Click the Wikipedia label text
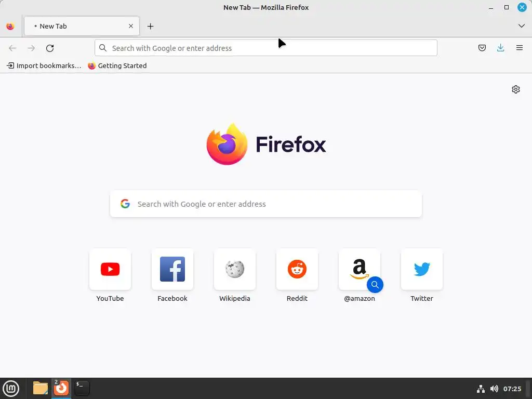 click(235, 298)
